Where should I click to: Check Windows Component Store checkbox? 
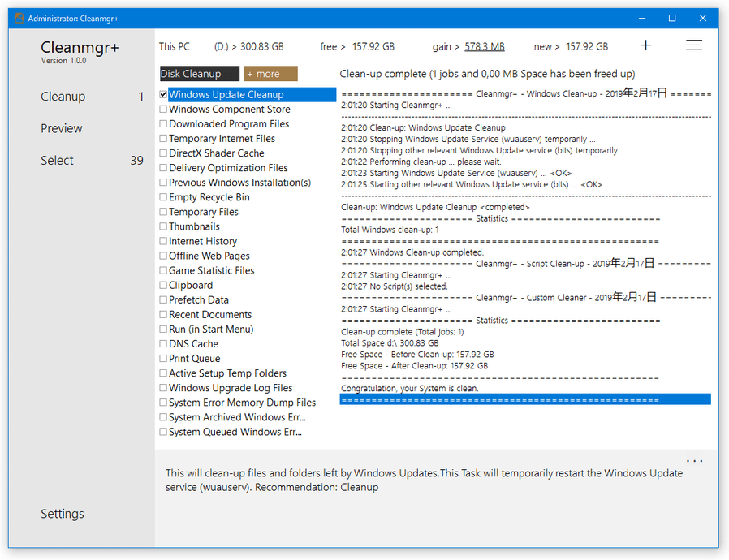pyautogui.click(x=163, y=110)
